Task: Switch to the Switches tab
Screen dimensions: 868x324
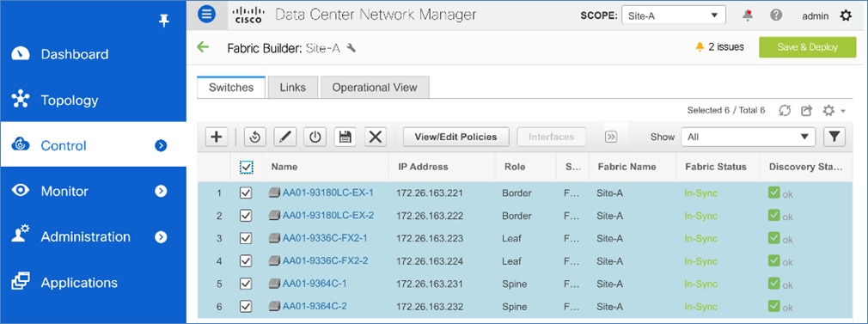Action: 231,88
